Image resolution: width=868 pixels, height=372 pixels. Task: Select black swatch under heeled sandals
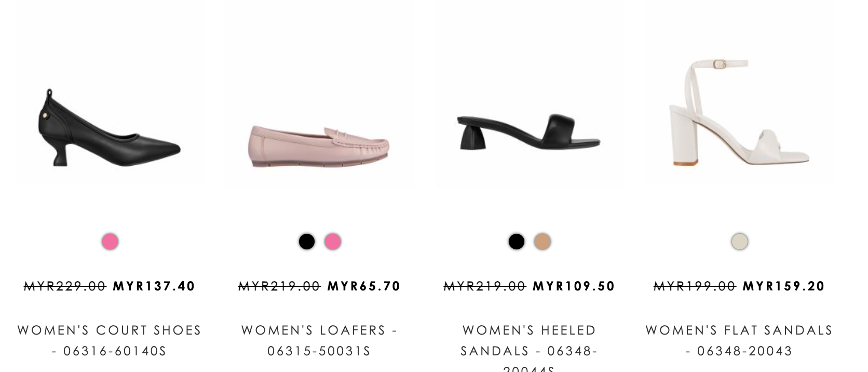tap(517, 242)
